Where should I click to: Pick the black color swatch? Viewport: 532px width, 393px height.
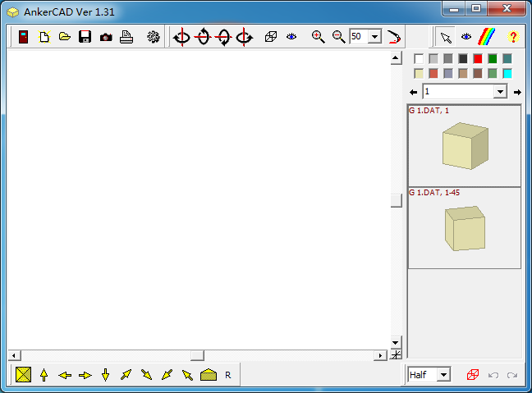point(463,58)
